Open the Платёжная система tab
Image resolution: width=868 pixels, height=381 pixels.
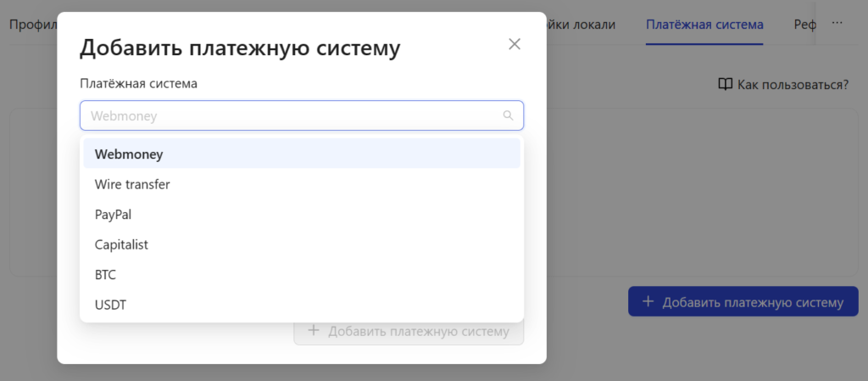704,25
